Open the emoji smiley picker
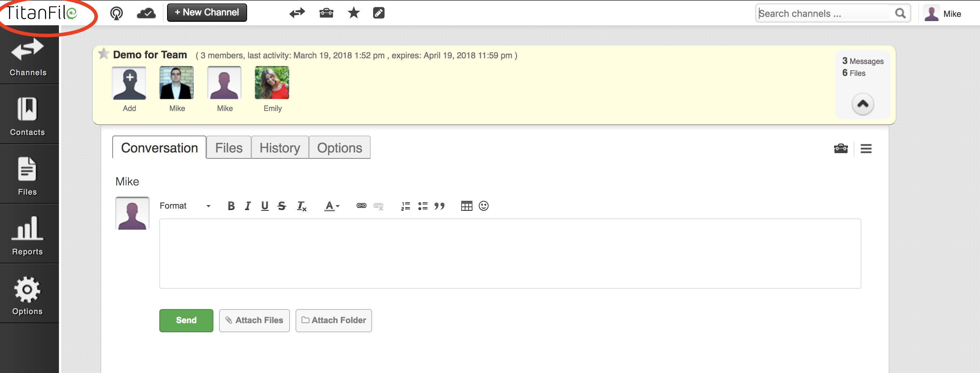 pyautogui.click(x=483, y=206)
